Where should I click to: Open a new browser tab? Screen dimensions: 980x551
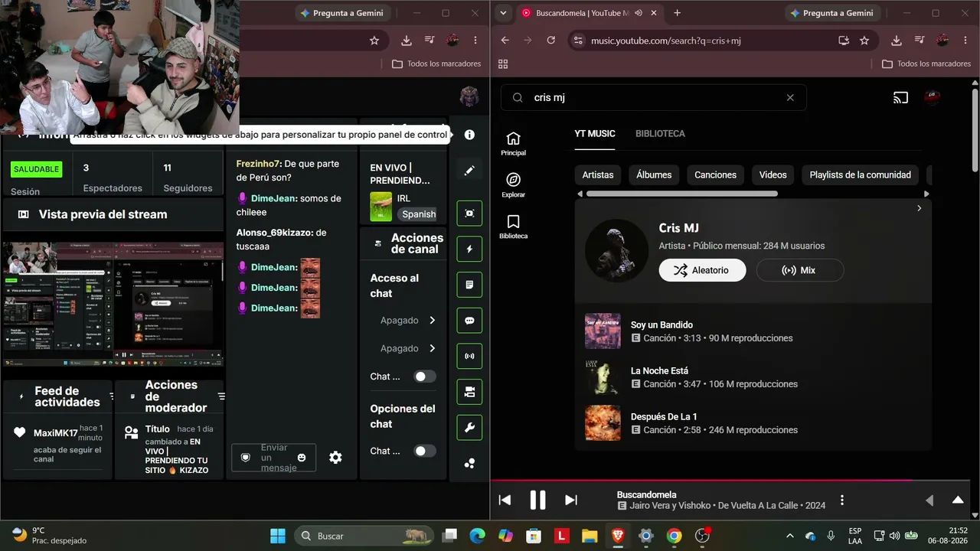(677, 13)
